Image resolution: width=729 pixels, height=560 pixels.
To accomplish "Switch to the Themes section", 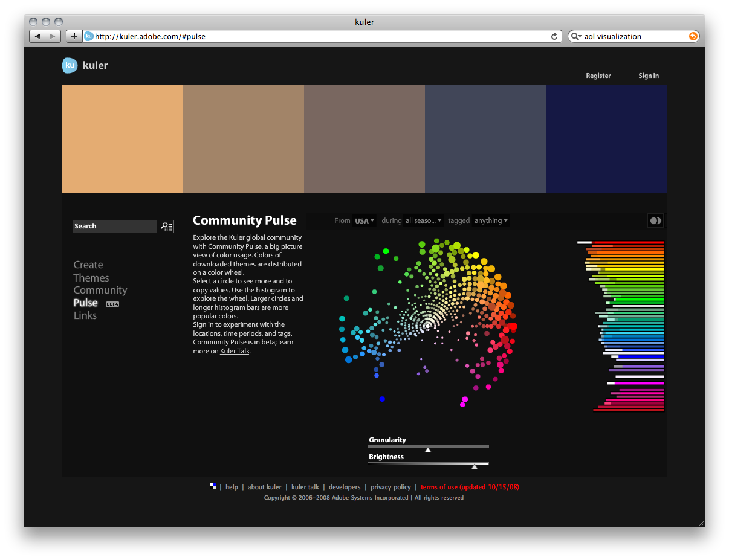I will [x=91, y=278].
